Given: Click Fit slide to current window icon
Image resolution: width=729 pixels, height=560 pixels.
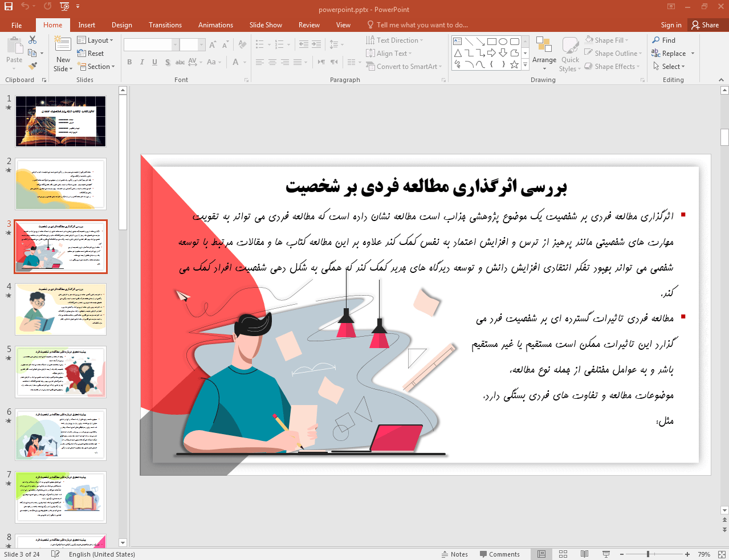Looking at the screenshot, I should [721, 554].
